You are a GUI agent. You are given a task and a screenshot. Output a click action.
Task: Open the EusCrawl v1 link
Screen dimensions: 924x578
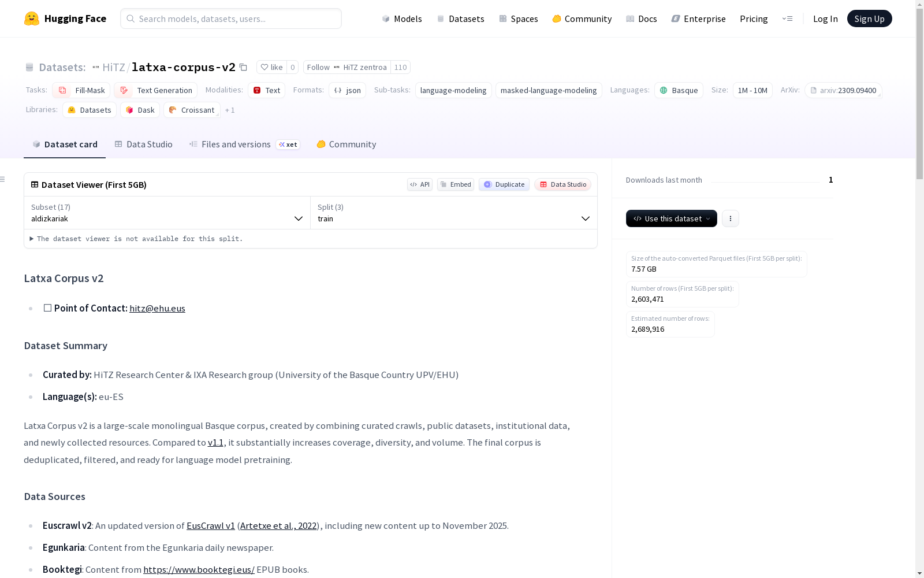pos(211,526)
